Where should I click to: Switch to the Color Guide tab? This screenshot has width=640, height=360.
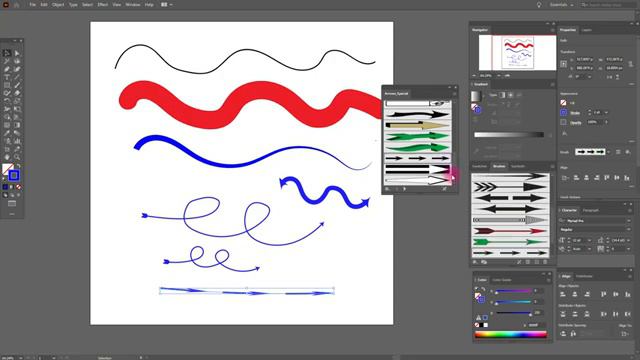[502, 280]
